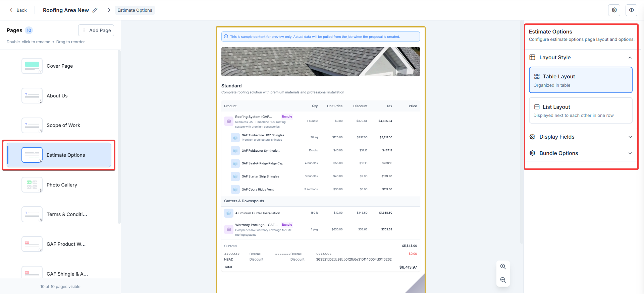Open the Cover Page in pages list
Viewport: 644px width, 294px height.
click(x=59, y=66)
